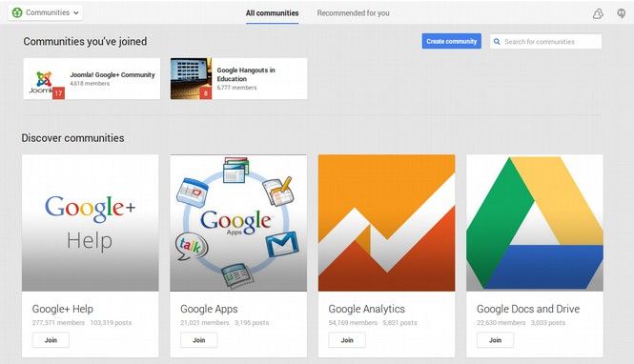The height and width of the screenshot is (364, 634).
Task: Open the Google Analytics cover image
Action: pyautogui.click(x=386, y=223)
